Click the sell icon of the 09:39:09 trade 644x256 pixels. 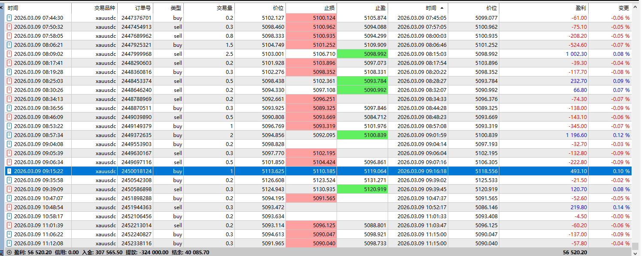[9, 189]
